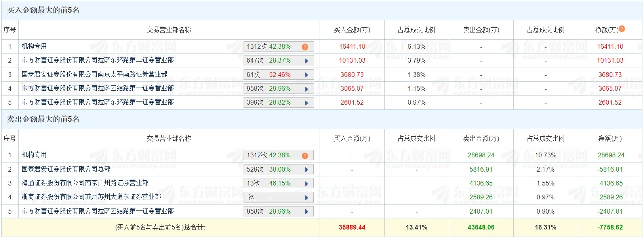644x239 pixels.
Task: Select the 10.73% share cell
Action: pyautogui.click(x=545, y=155)
